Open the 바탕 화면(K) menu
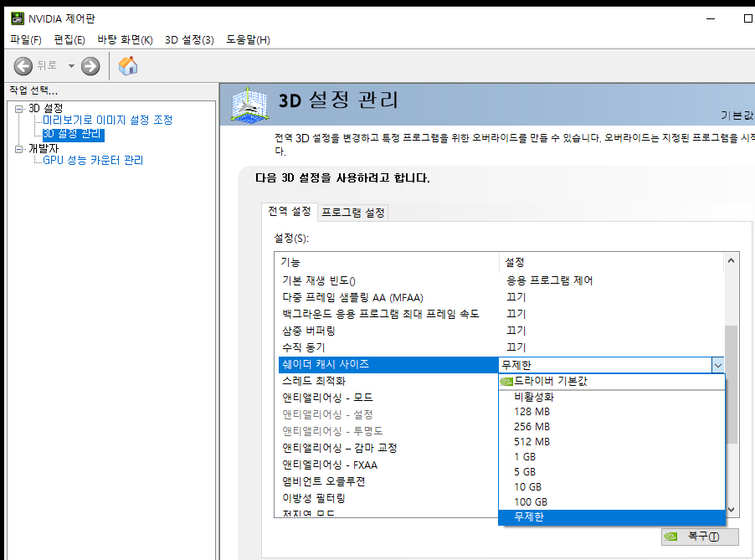Screen dimensions: 755x560 tap(125, 39)
